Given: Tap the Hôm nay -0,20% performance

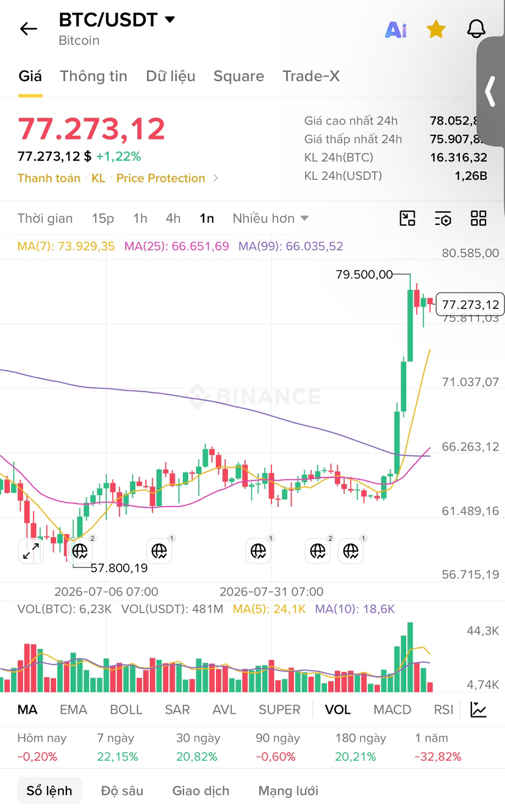Looking at the screenshot, I should click(41, 747).
